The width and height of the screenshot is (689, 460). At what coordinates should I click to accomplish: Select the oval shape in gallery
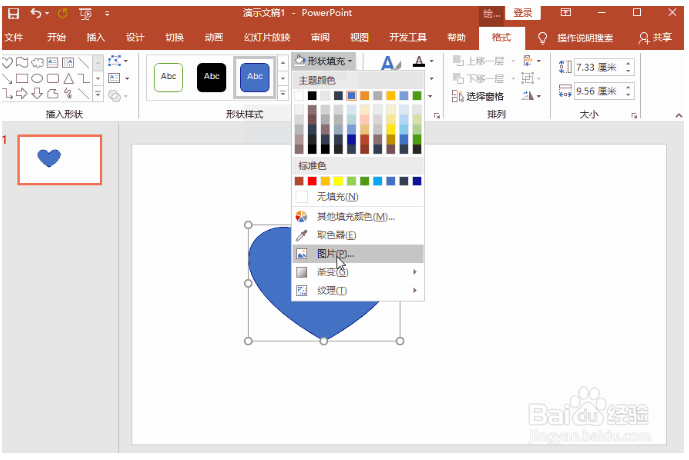(x=37, y=79)
